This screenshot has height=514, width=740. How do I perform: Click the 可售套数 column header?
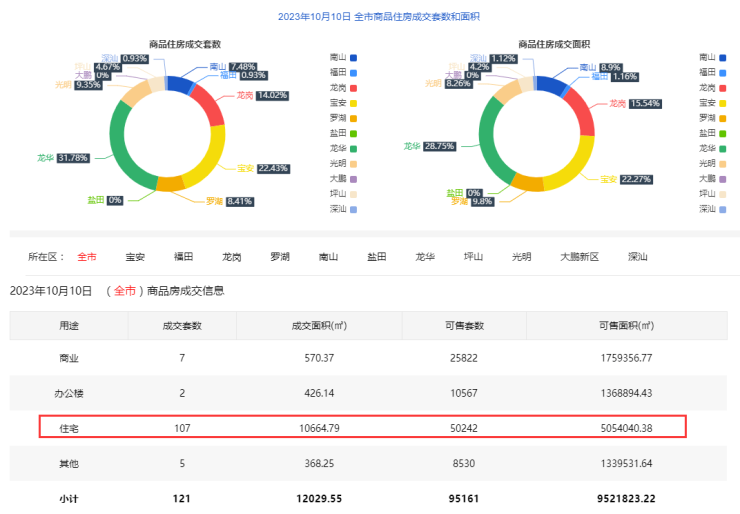[x=463, y=325]
